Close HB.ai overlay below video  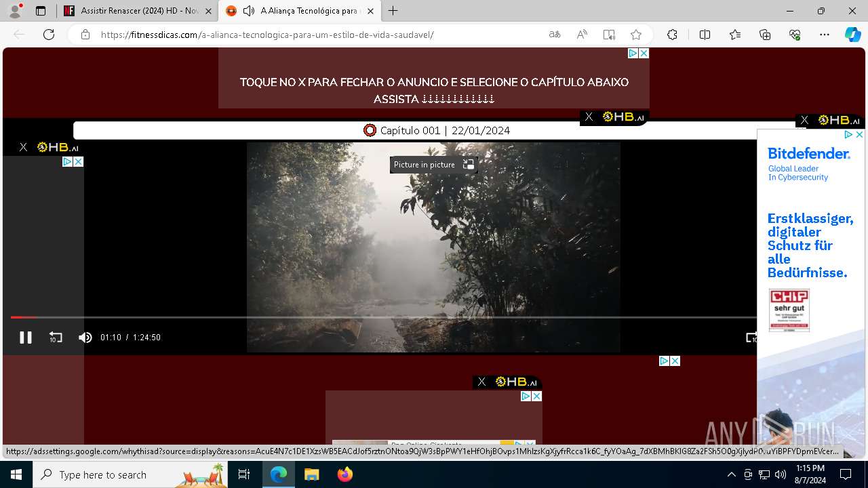coord(481,382)
